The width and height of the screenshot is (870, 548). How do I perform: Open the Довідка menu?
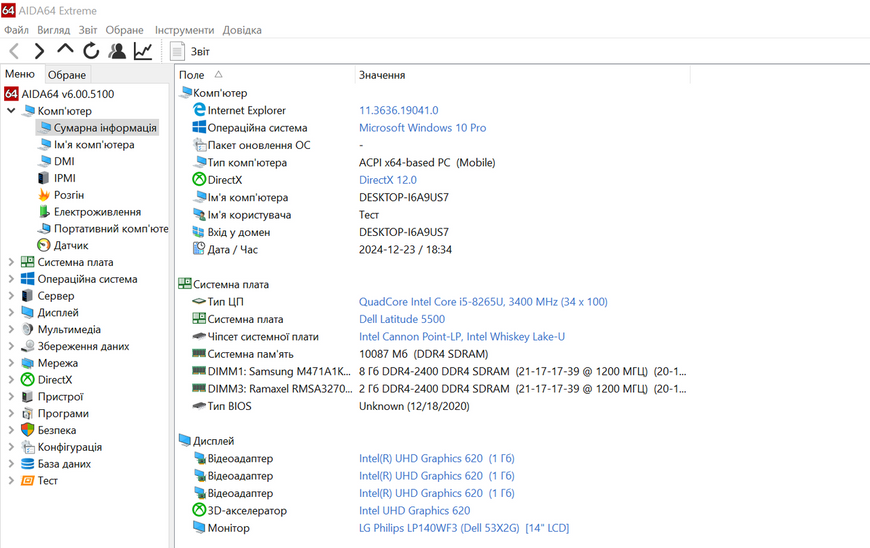coord(242,30)
